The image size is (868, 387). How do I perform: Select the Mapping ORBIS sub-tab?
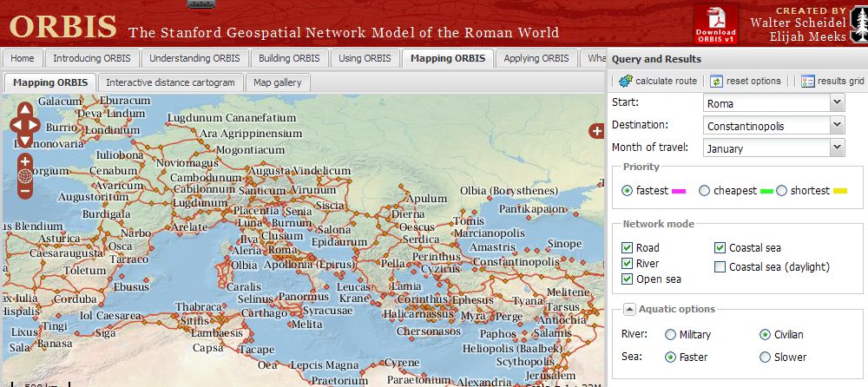tap(50, 82)
